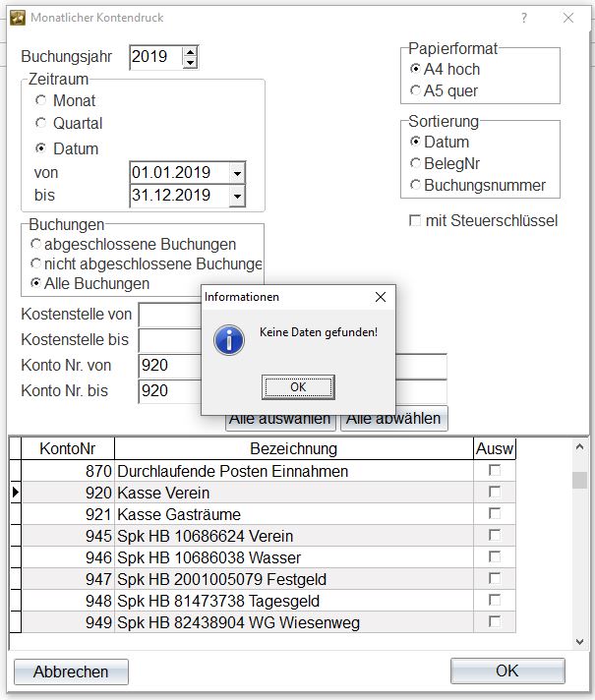Click the Ausw column header
The height and width of the screenshot is (700, 595).
495,448
